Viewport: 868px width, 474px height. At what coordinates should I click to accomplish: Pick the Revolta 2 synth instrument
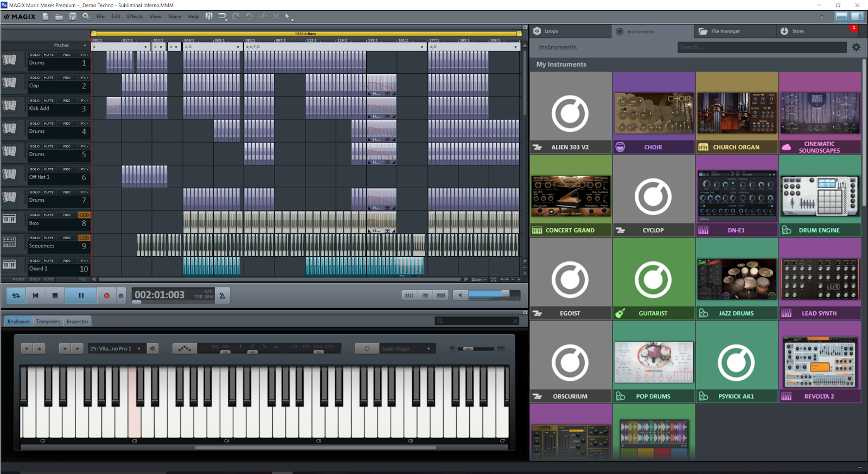819,362
